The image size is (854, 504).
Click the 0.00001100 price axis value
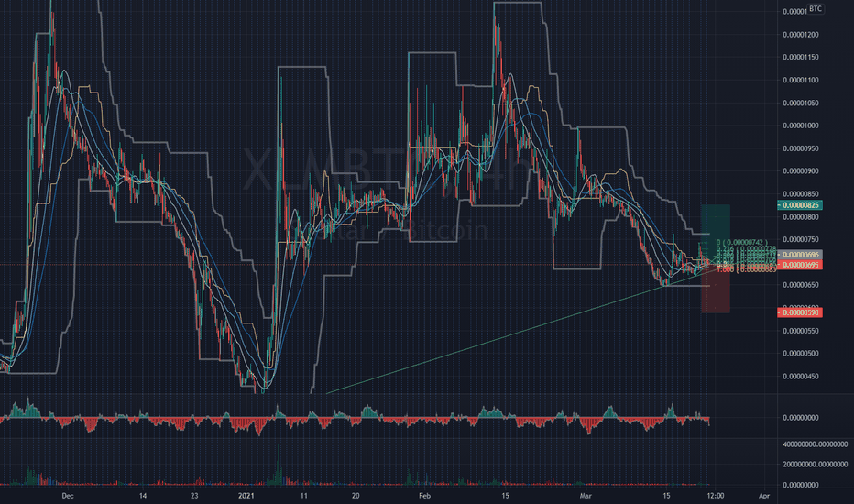801,80
